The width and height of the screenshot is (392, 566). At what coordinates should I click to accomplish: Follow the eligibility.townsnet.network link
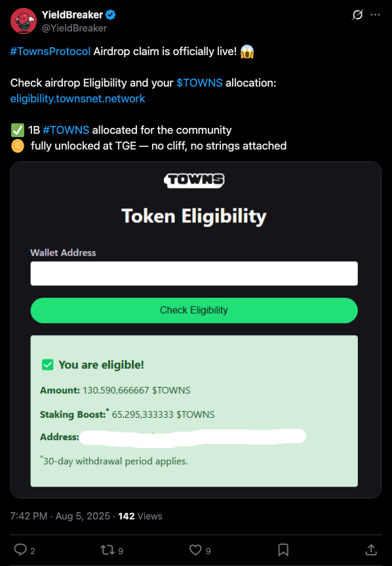pyautogui.click(x=77, y=98)
